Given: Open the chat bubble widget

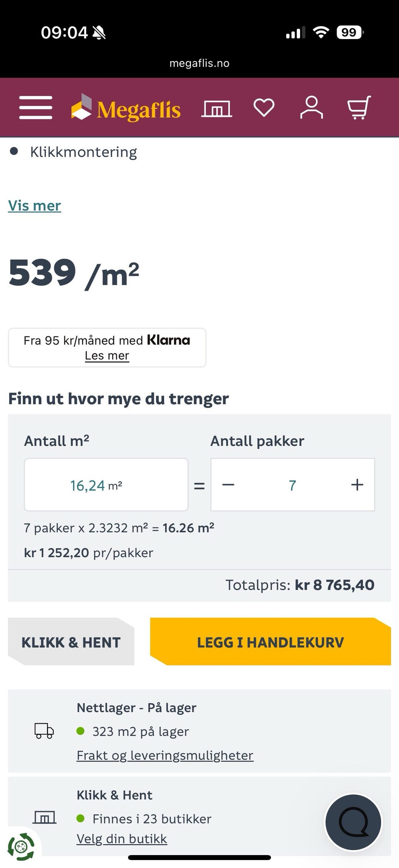Looking at the screenshot, I should (x=353, y=822).
